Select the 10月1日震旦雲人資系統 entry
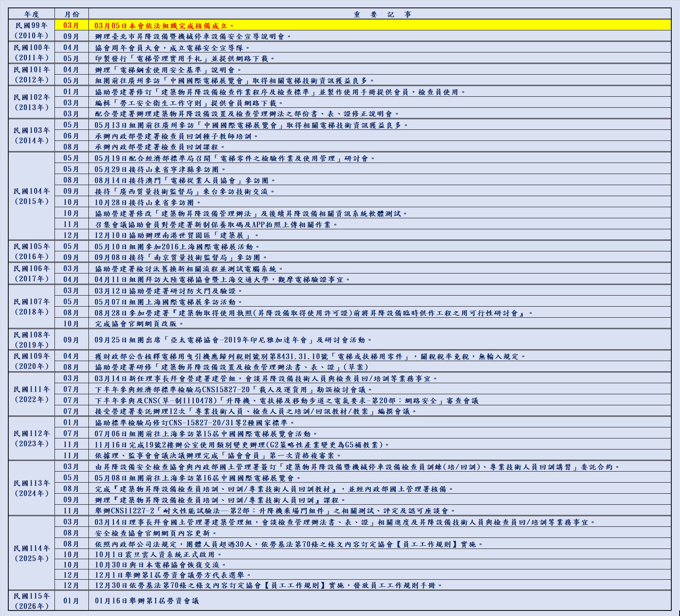Viewport: 680px width, 616px height. (158, 554)
